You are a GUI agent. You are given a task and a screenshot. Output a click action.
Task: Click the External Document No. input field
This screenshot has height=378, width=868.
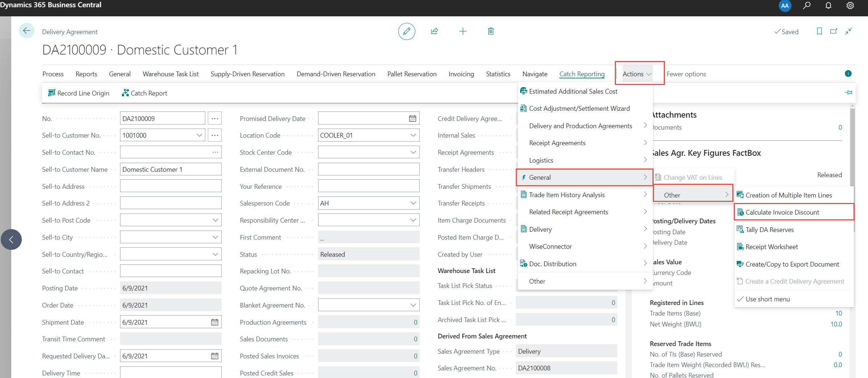[x=369, y=170]
